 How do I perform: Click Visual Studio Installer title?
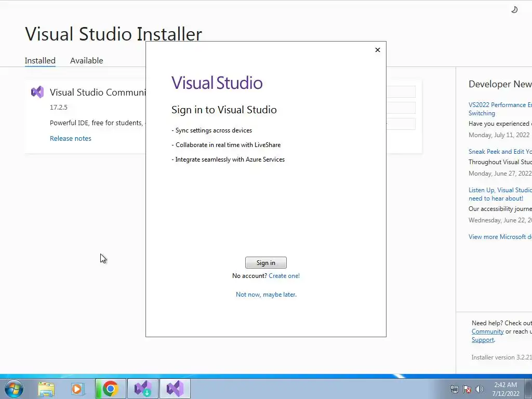tap(113, 34)
